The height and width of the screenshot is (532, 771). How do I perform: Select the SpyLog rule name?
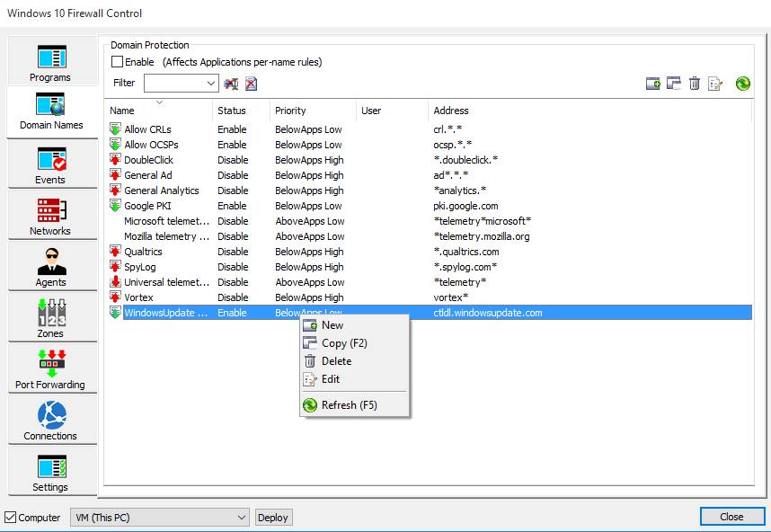(x=139, y=267)
